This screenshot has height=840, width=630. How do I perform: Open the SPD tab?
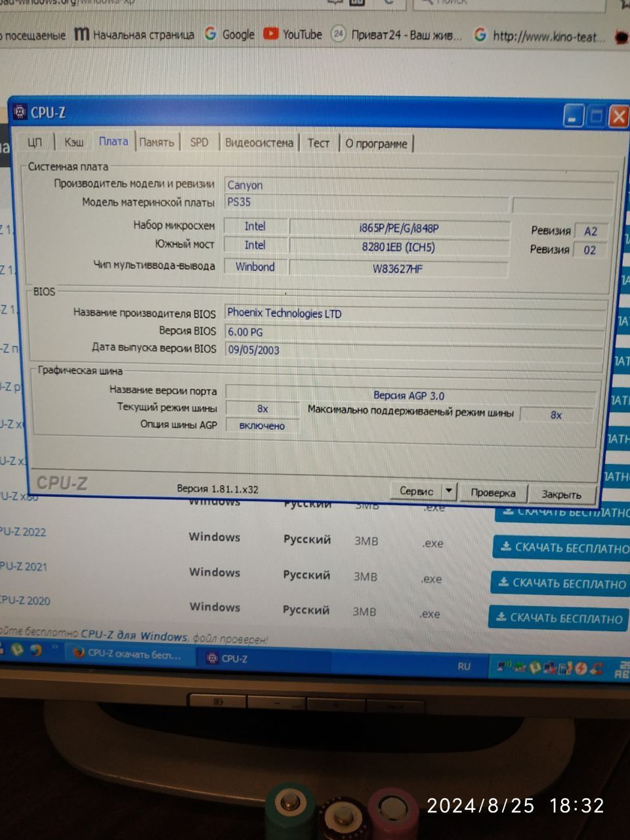pos(199,142)
